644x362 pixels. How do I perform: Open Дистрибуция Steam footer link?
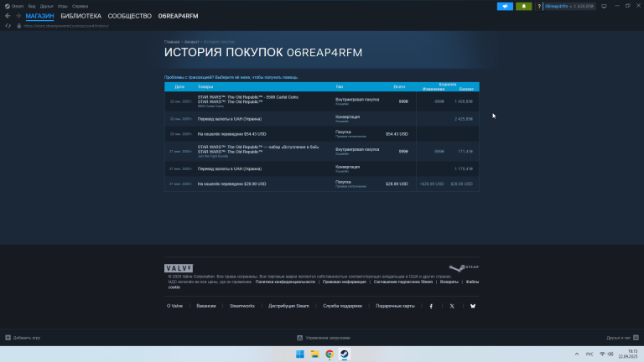pos(288,306)
